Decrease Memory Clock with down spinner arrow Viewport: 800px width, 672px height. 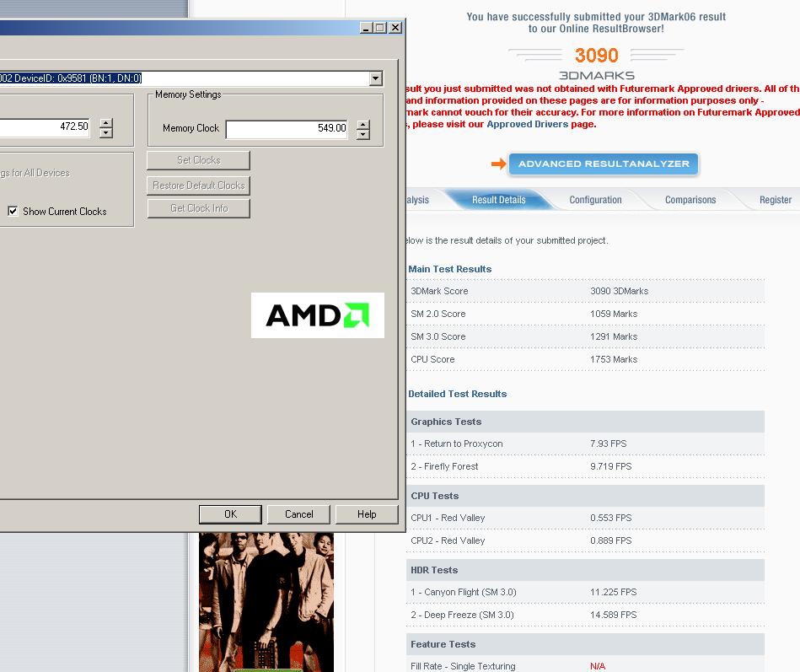362,135
